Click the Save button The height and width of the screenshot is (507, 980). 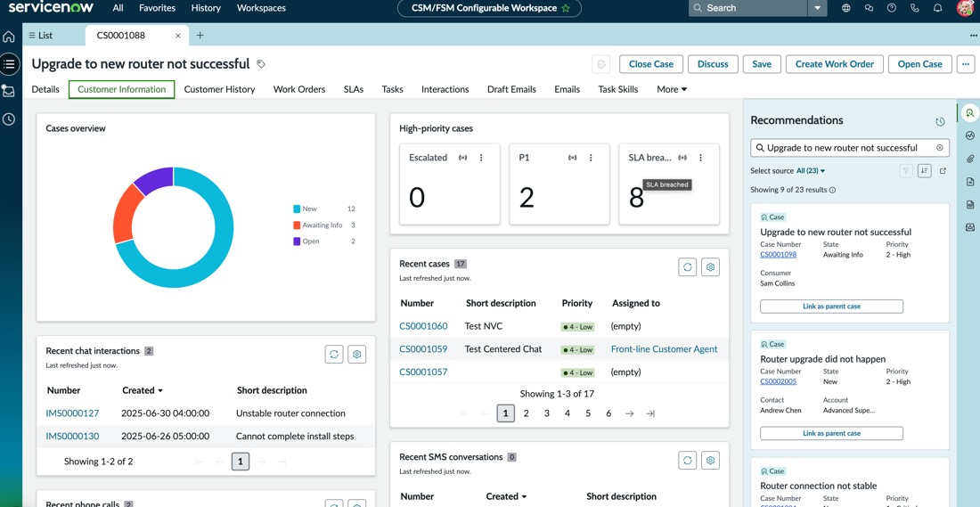point(762,64)
